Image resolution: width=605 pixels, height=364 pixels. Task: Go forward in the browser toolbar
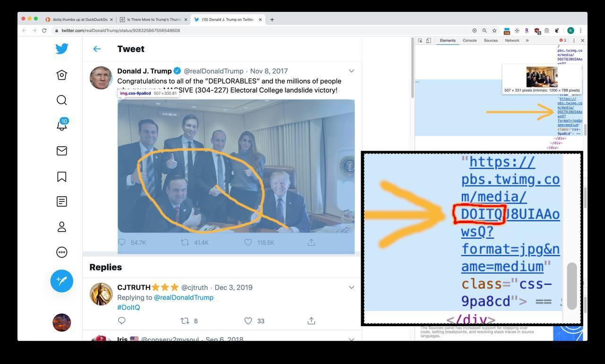(34, 30)
